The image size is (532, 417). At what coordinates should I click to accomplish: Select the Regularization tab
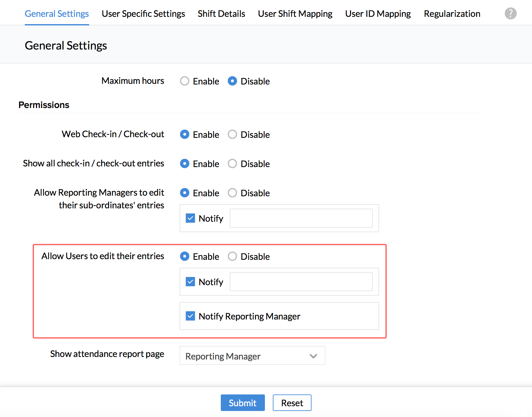(x=452, y=14)
